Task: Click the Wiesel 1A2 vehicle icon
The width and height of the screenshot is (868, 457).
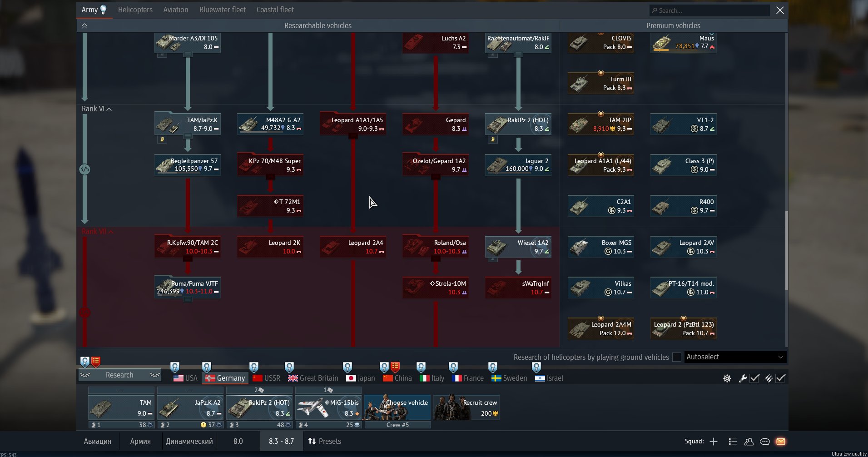Action: pos(497,248)
